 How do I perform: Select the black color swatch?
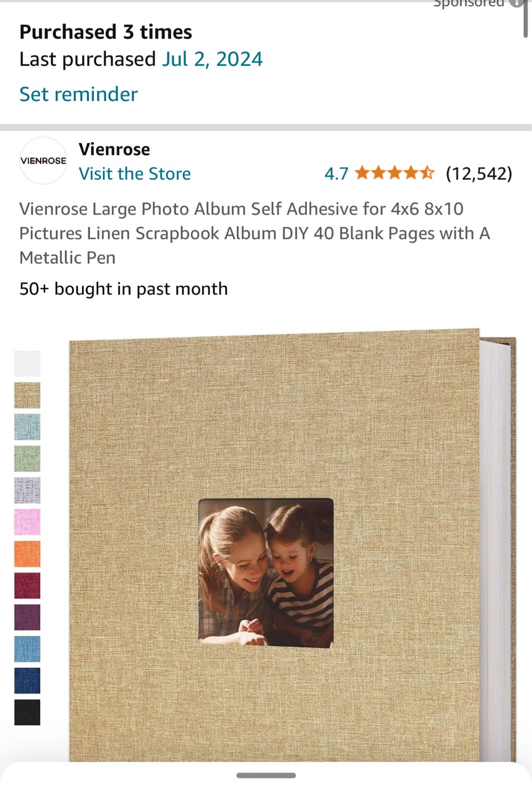click(x=27, y=712)
